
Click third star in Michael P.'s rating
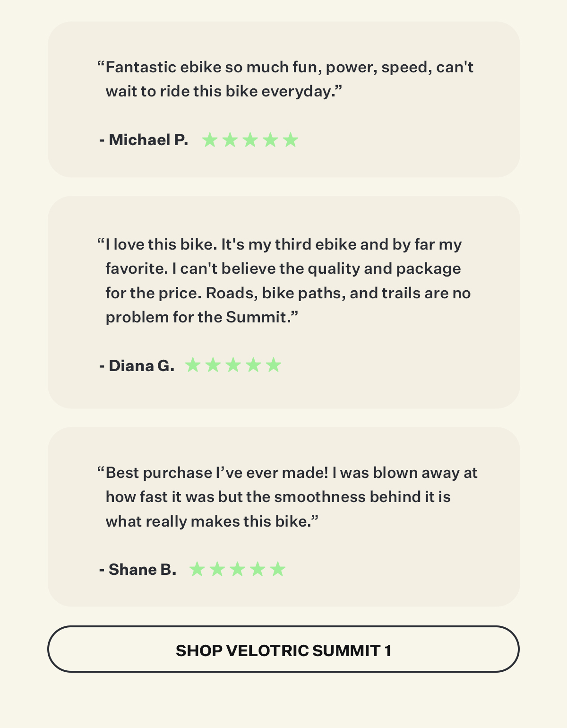click(250, 140)
